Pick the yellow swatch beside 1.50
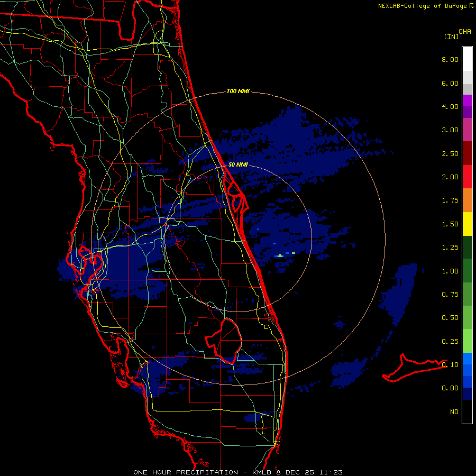The height and width of the screenshot is (476, 476). [467, 224]
